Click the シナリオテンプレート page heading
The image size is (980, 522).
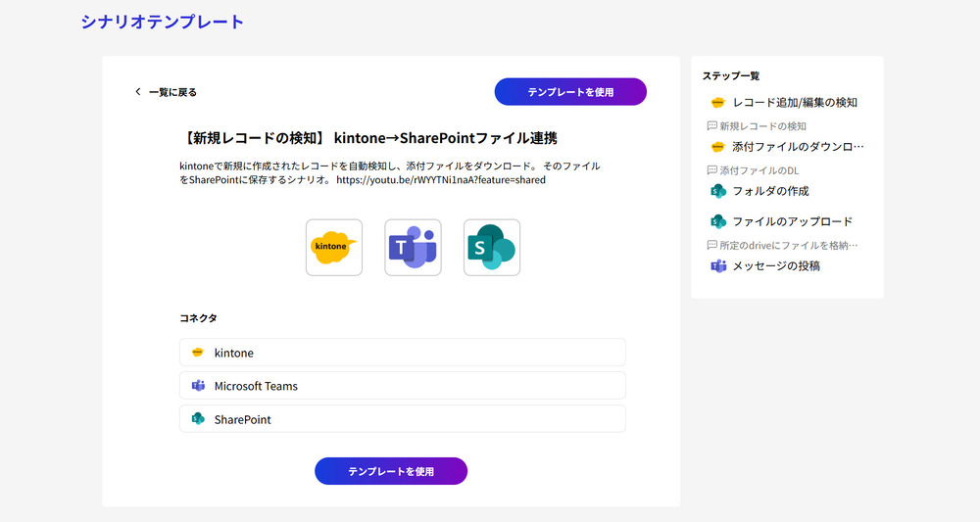[x=162, y=22]
